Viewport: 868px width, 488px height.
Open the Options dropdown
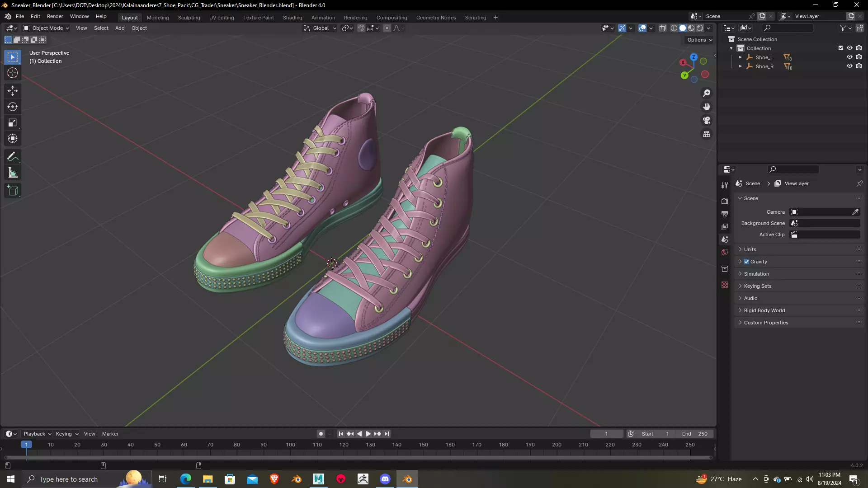click(x=700, y=40)
